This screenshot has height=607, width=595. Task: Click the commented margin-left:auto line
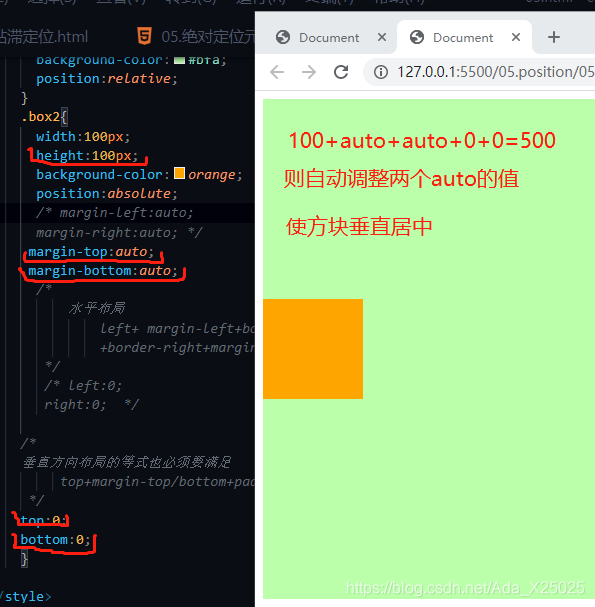(115, 213)
